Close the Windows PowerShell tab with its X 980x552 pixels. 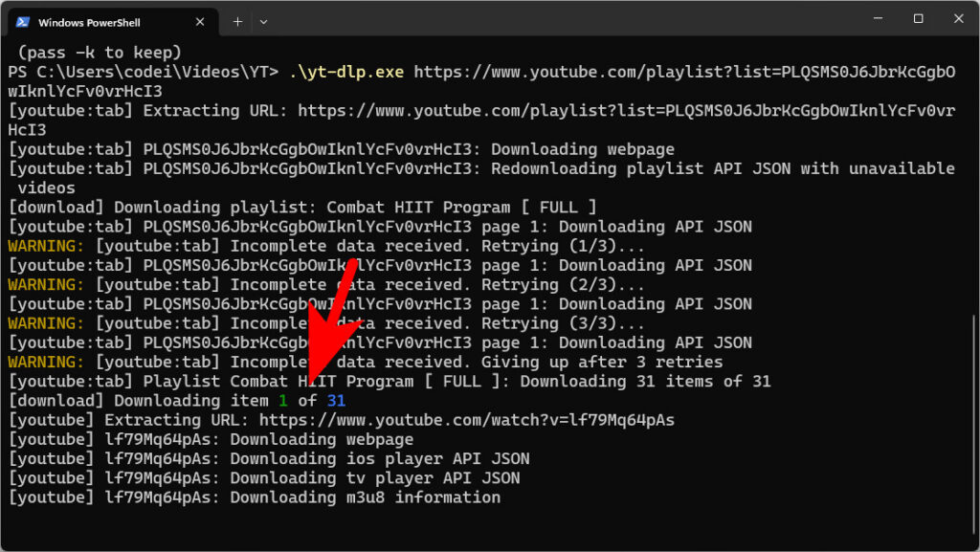point(199,20)
